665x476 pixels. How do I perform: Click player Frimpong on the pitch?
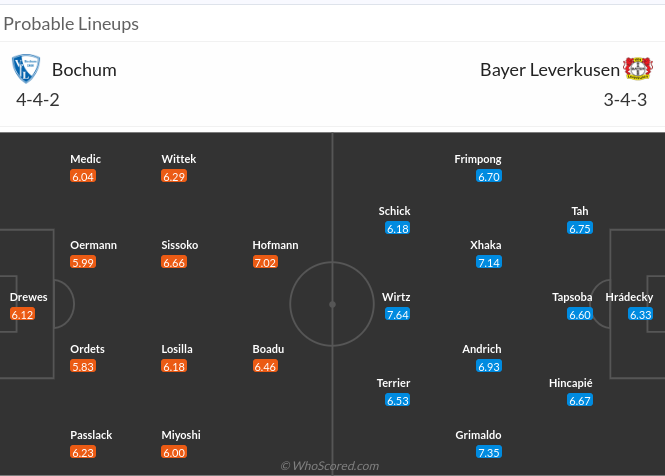478,159
